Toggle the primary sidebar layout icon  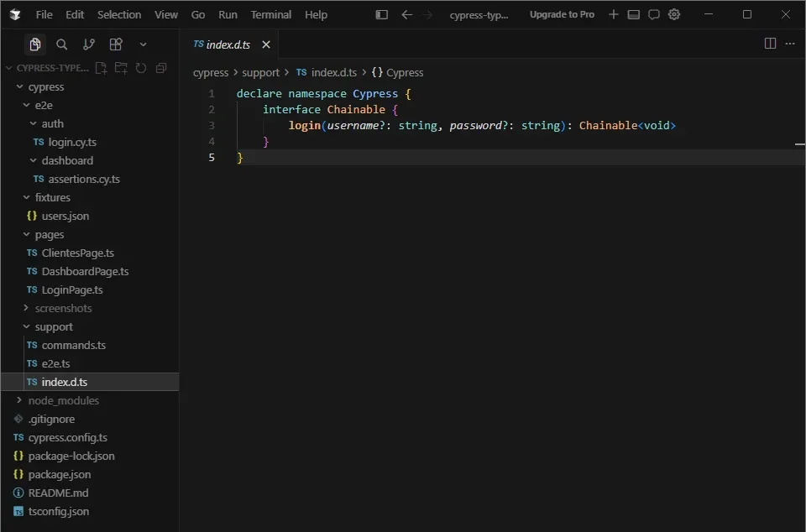pos(381,15)
